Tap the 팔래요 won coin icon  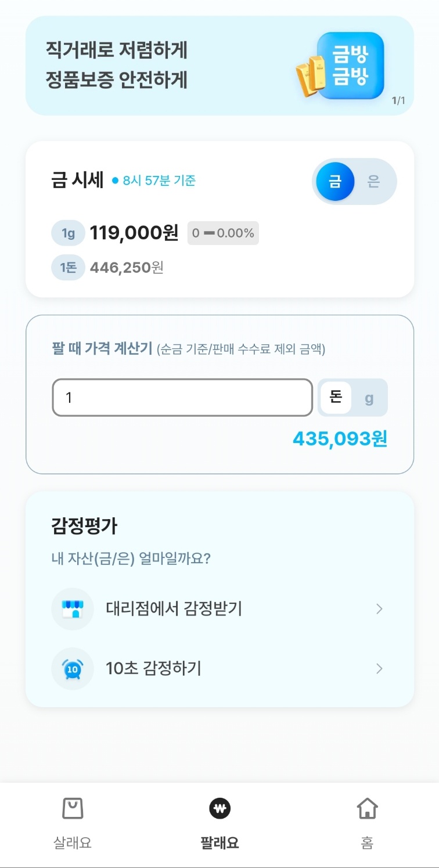coord(219,808)
